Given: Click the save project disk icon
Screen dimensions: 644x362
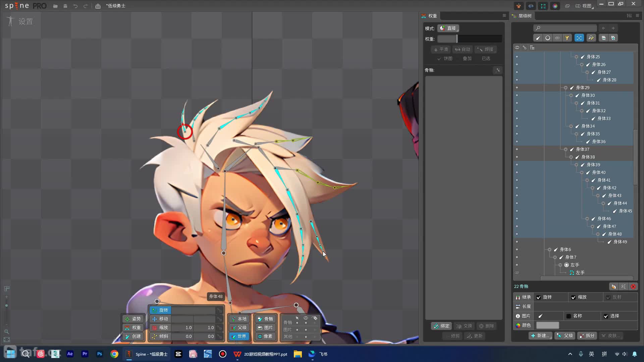Looking at the screenshot, I should pyautogui.click(x=65, y=6).
